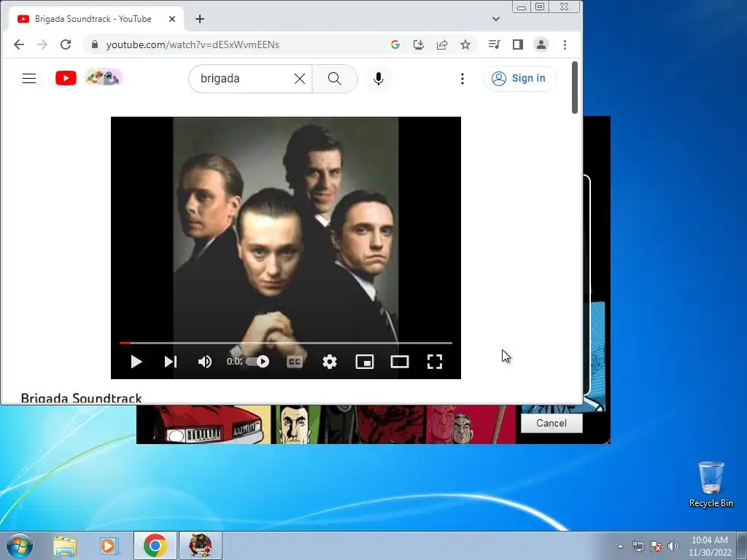Toggle the autoplay switch
The width and height of the screenshot is (747, 560).
(x=258, y=362)
